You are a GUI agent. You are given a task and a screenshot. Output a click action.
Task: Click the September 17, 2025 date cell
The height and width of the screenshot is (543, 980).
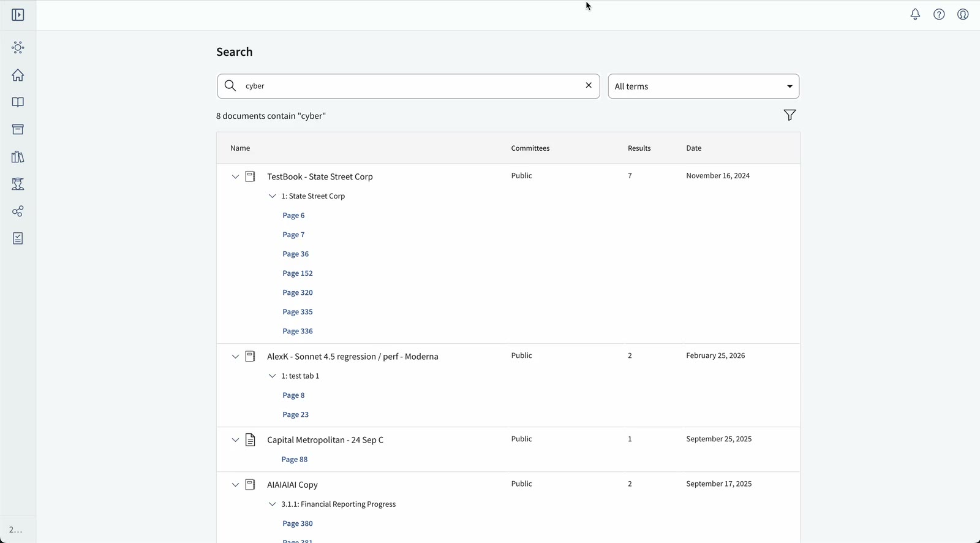click(719, 484)
